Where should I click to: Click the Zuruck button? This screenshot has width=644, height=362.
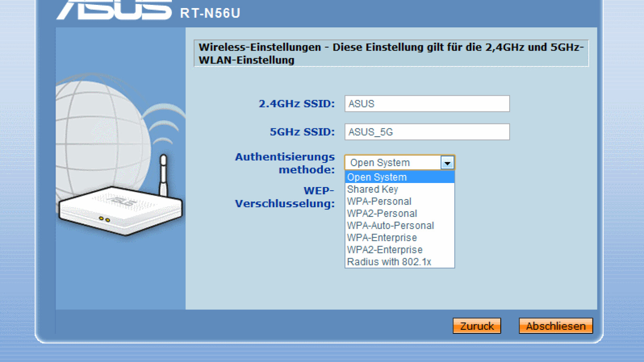(477, 326)
